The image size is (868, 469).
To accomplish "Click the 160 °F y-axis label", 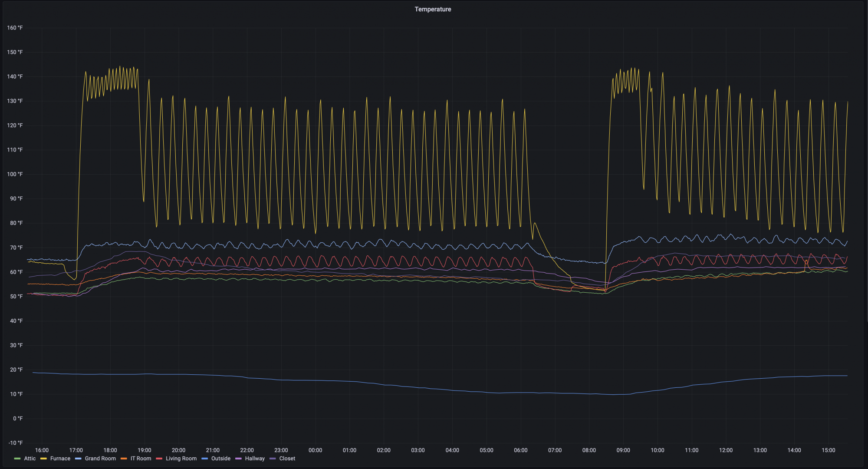I will click(x=15, y=28).
